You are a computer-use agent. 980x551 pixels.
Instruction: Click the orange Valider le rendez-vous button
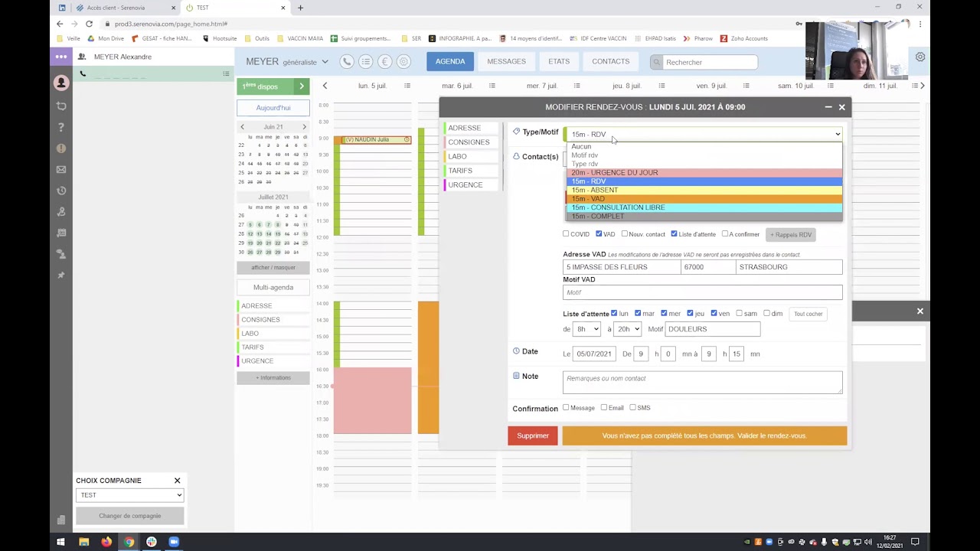coord(704,436)
